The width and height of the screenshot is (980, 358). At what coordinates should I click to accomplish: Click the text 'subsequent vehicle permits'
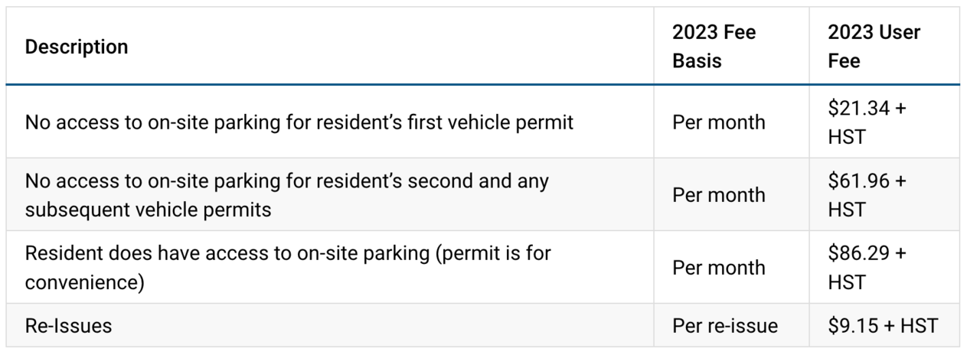coord(148,210)
